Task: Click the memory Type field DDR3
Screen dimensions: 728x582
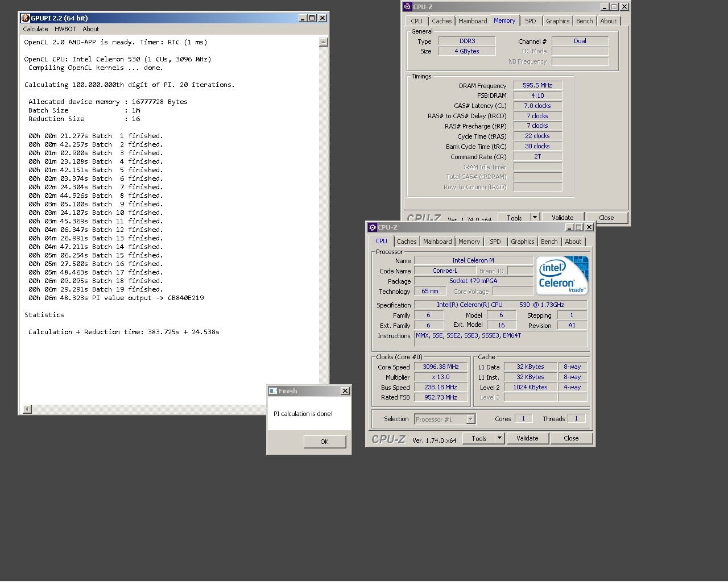Action: coord(468,41)
